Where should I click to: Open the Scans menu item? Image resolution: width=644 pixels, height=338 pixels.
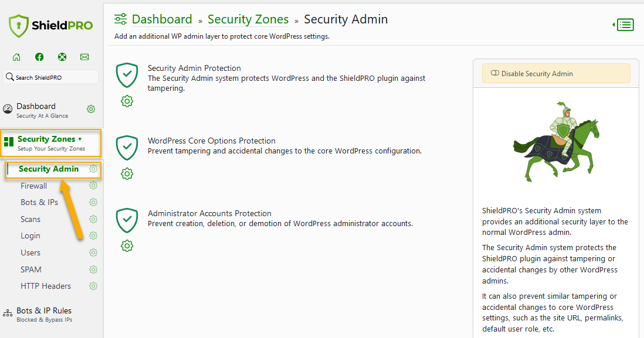coord(30,219)
